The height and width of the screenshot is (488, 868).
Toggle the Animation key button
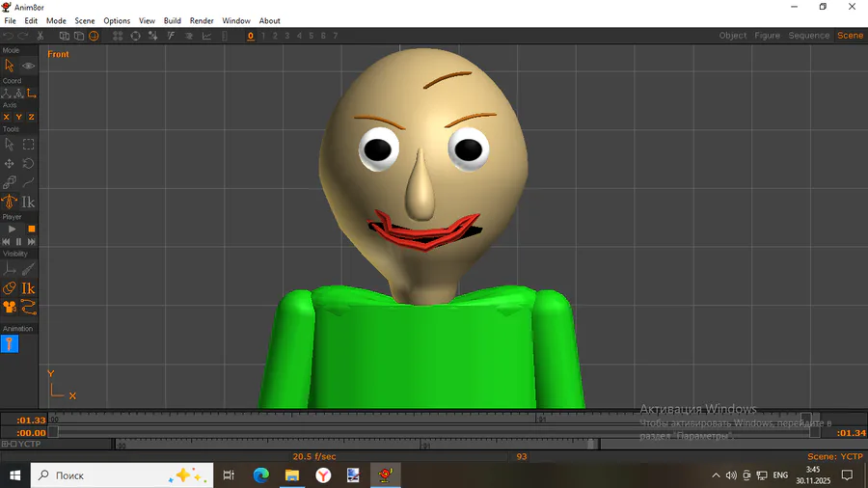click(x=10, y=344)
